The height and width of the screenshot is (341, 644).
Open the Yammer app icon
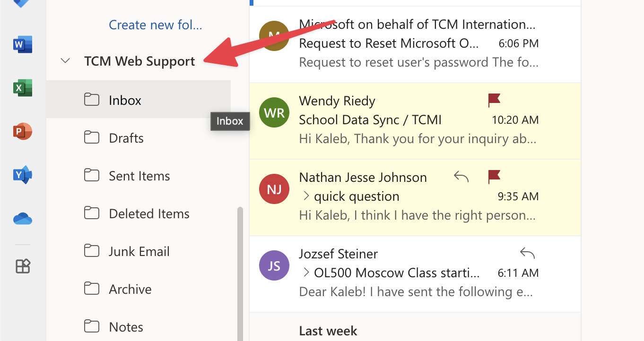(23, 175)
